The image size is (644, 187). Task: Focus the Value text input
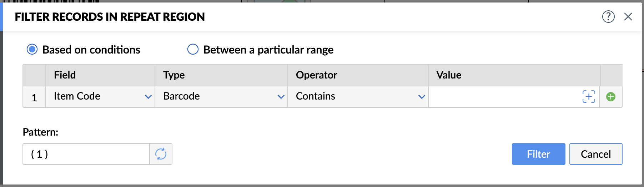[504, 96]
